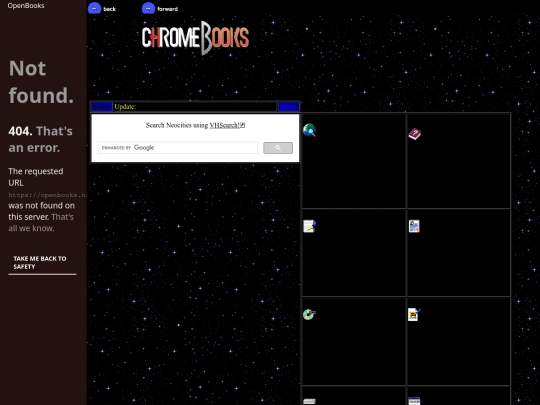The height and width of the screenshot is (405, 540).
Task: Click the '404.' error text
Action: point(20,131)
